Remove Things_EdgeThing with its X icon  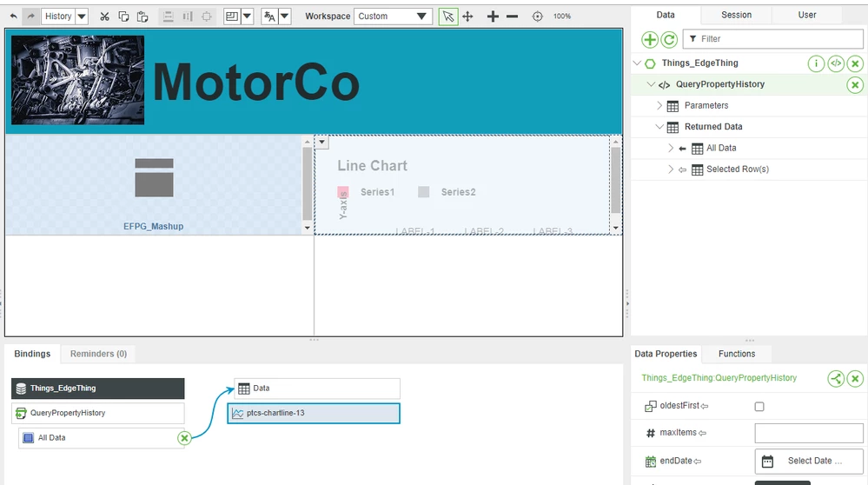pyautogui.click(x=855, y=63)
